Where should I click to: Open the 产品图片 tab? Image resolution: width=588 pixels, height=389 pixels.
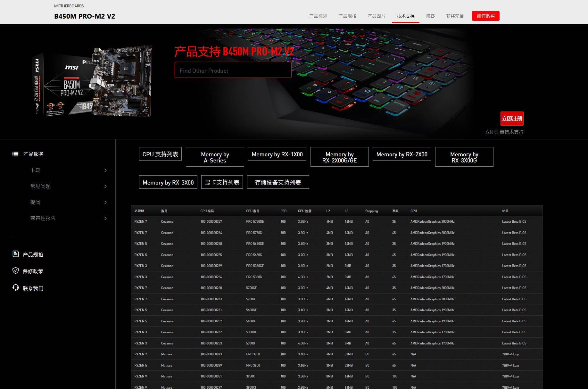(376, 16)
